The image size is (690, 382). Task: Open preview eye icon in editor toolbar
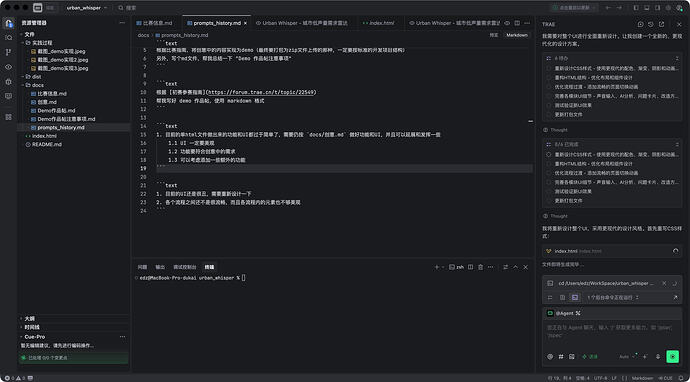pyautogui.click(x=507, y=23)
